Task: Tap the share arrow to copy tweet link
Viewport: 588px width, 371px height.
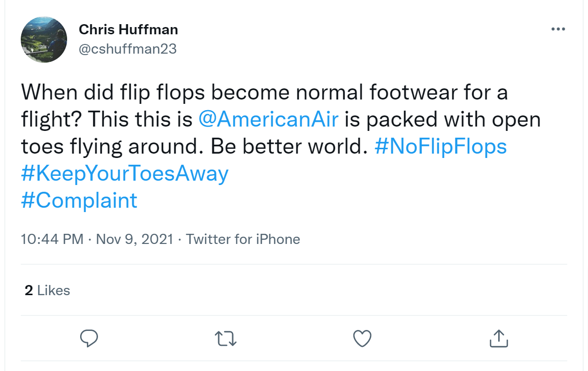Action: (x=498, y=339)
